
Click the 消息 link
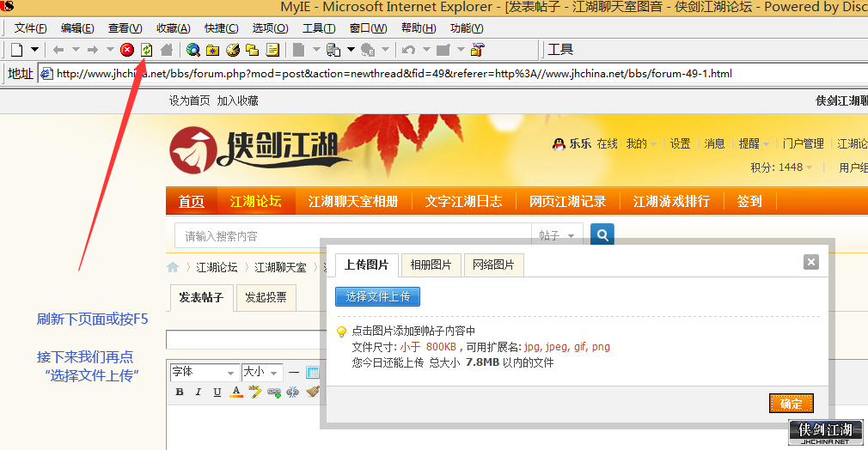(715, 144)
